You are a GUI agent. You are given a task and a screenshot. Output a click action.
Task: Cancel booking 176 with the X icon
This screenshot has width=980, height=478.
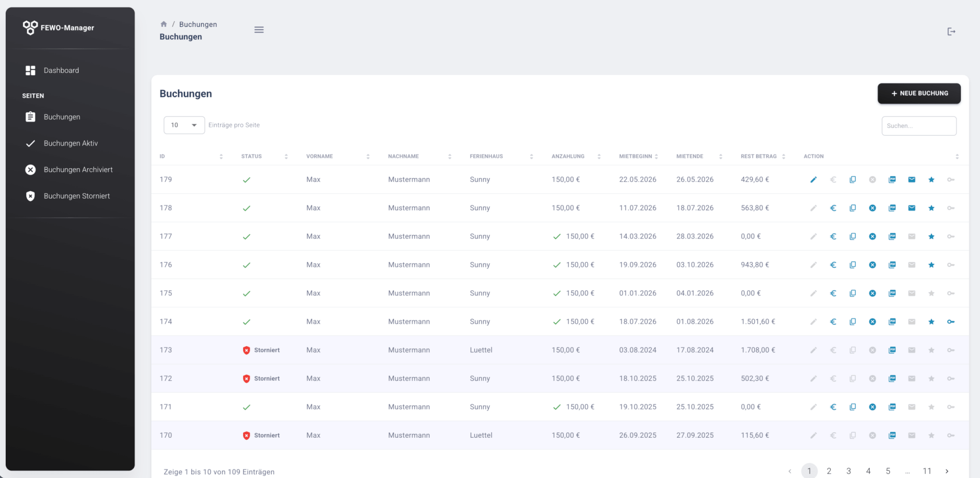coord(872,265)
